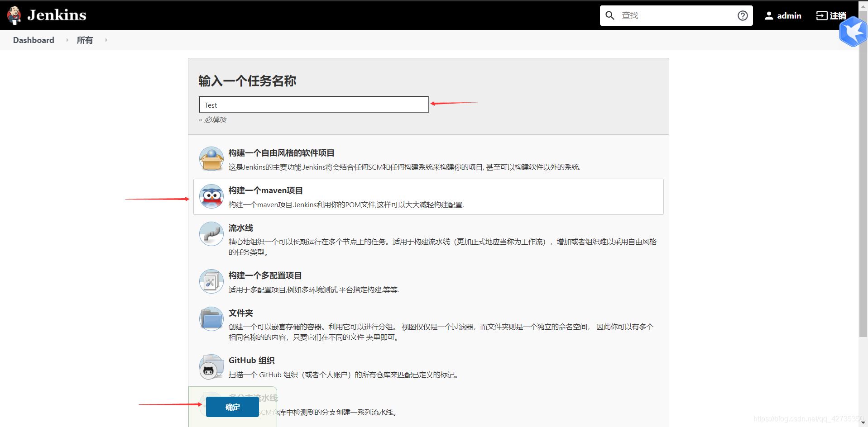Open the search help question mark icon
Image resolution: width=868 pixels, height=427 pixels.
coord(743,15)
